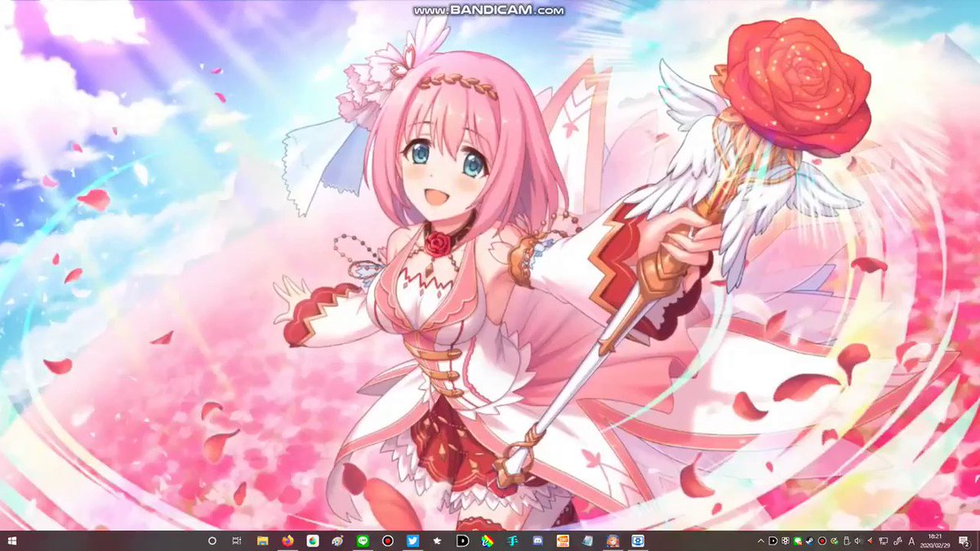Open the green chat icon in system tray
The width and height of the screenshot is (980, 551).
[x=797, y=540]
